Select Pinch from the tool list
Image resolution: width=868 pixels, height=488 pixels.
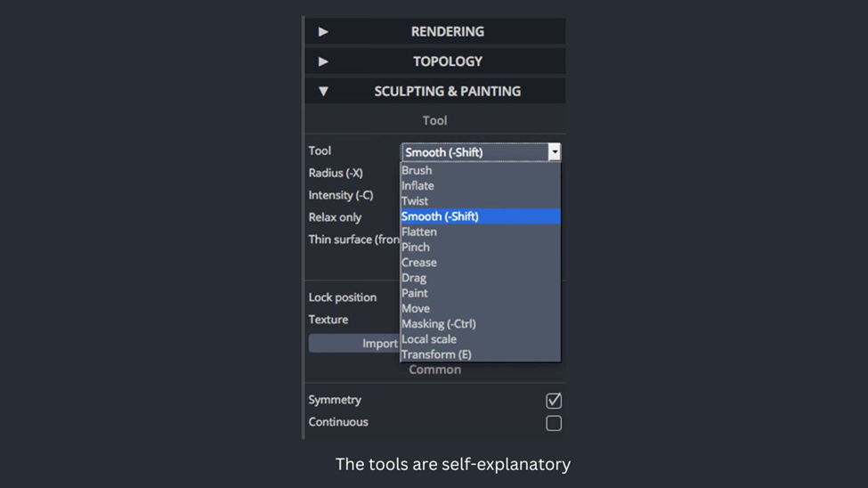pos(481,247)
